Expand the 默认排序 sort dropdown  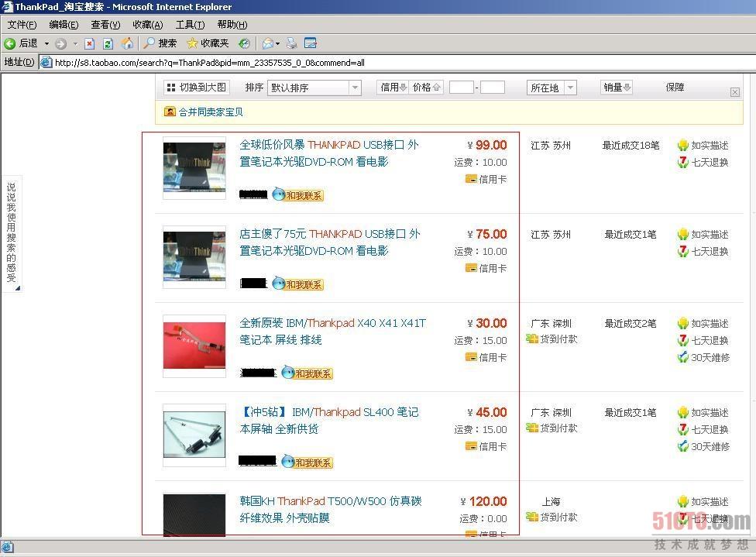tap(355, 88)
